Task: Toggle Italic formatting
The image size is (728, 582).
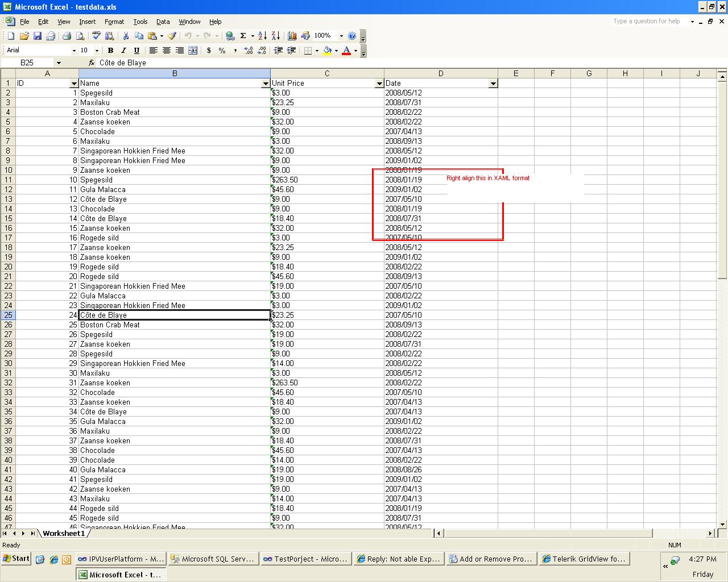Action: click(123, 51)
